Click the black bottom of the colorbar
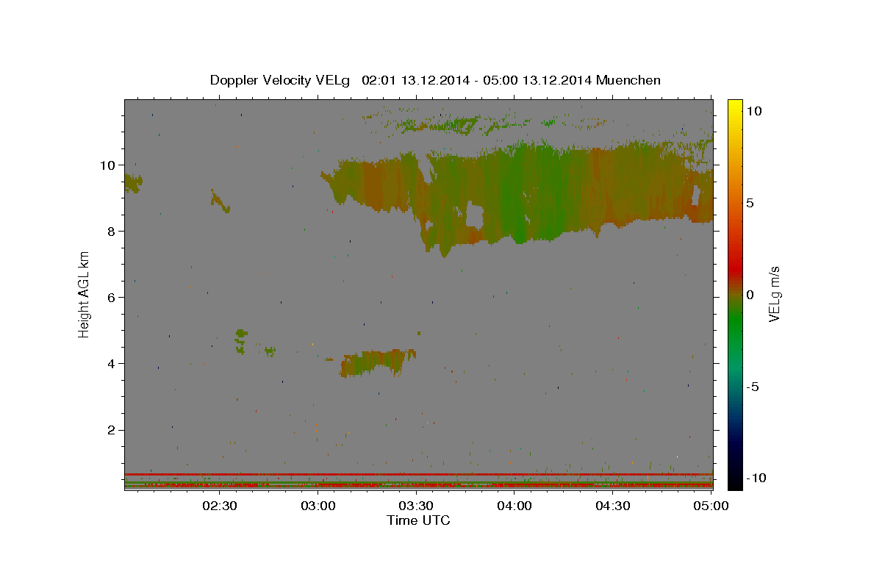Image resolution: width=882 pixels, height=588 pixels. 735,481
